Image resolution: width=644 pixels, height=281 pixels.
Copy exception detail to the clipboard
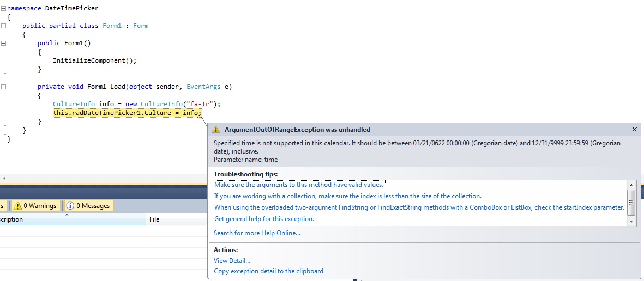(x=269, y=271)
